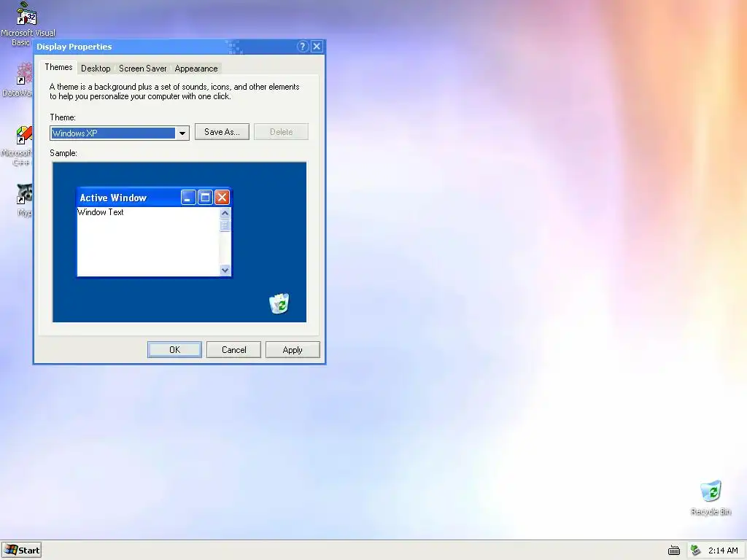Click the OK button
Viewport: 747px width, 560px height.
coord(174,350)
